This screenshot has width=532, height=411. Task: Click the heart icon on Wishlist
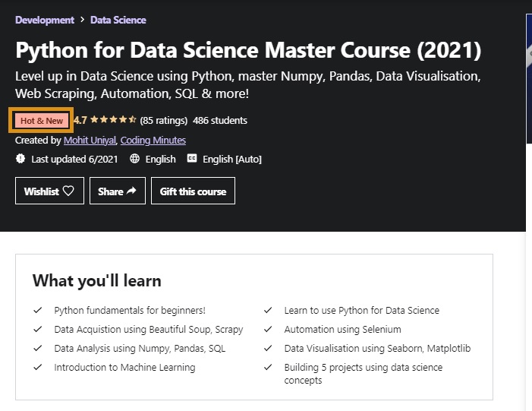(x=68, y=191)
